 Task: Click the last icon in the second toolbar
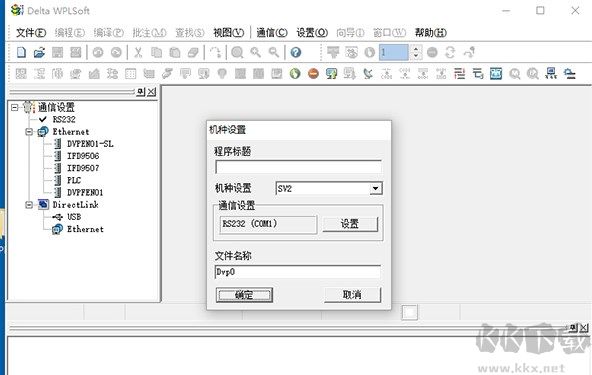click(569, 73)
